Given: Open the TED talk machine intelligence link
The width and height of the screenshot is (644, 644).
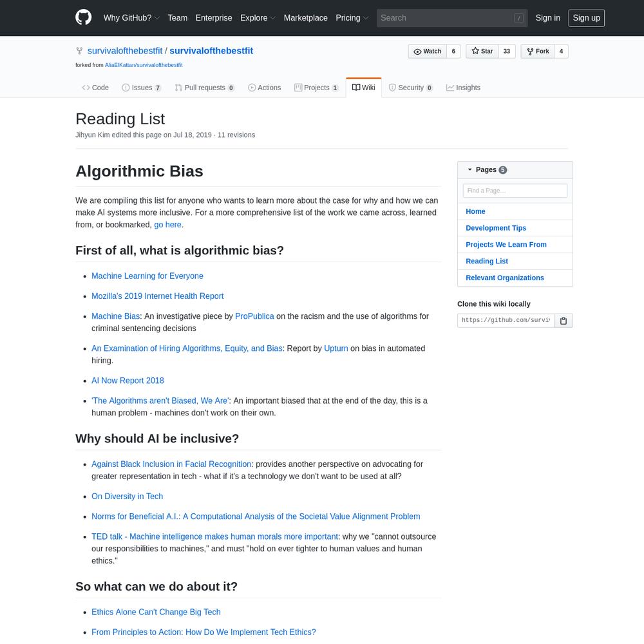Looking at the screenshot, I should (x=215, y=536).
